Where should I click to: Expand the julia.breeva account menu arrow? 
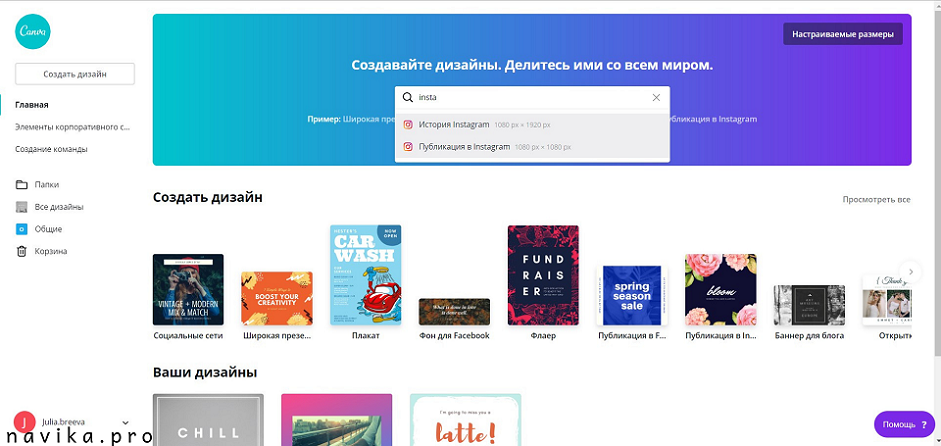[125, 424]
